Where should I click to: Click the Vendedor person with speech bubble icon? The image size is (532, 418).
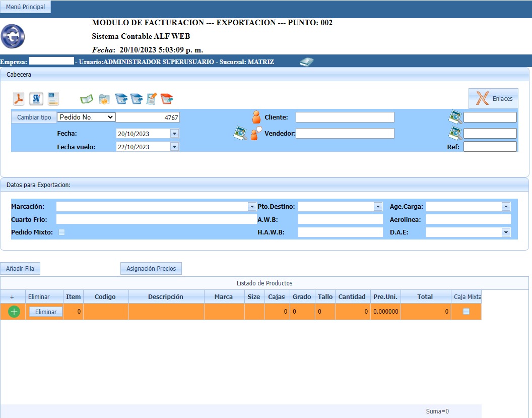coord(256,134)
